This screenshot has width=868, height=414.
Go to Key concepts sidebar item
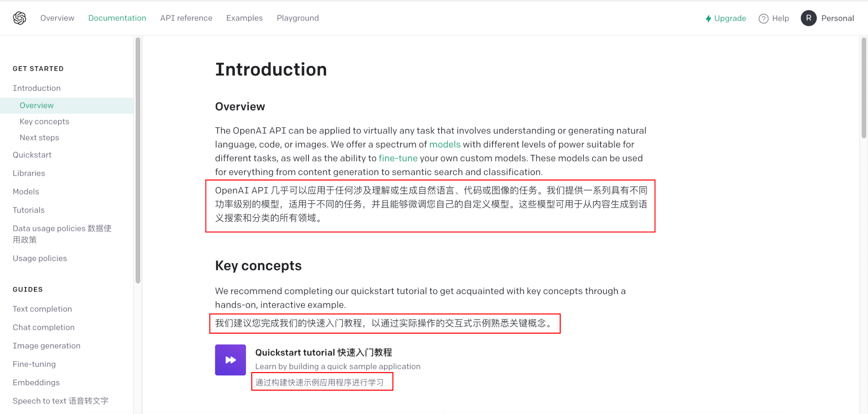(45, 122)
